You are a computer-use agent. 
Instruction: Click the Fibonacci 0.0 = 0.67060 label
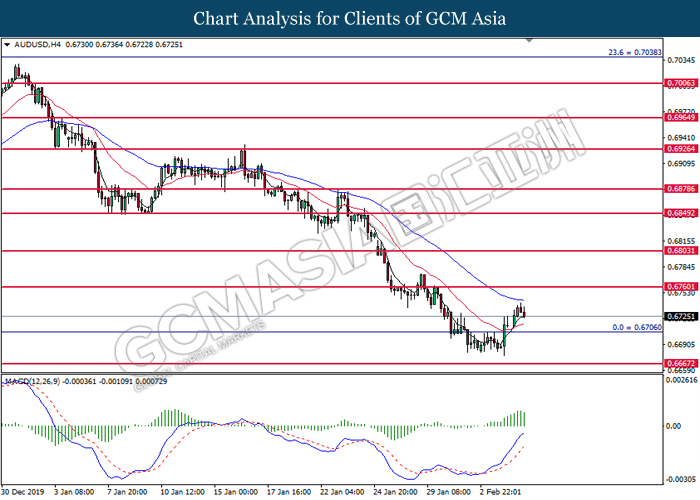(634, 327)
